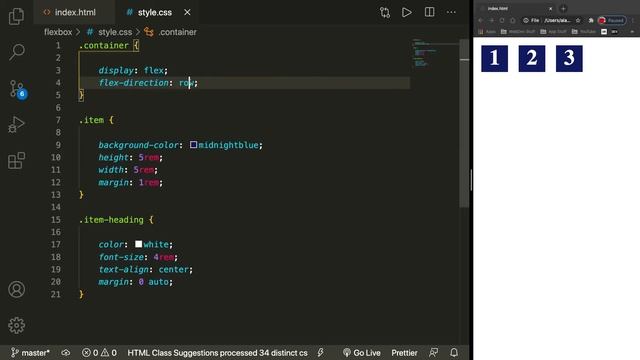Bookmark this page with the star icon
This screenshot has width=640, height=360.
tap(578, 20)
